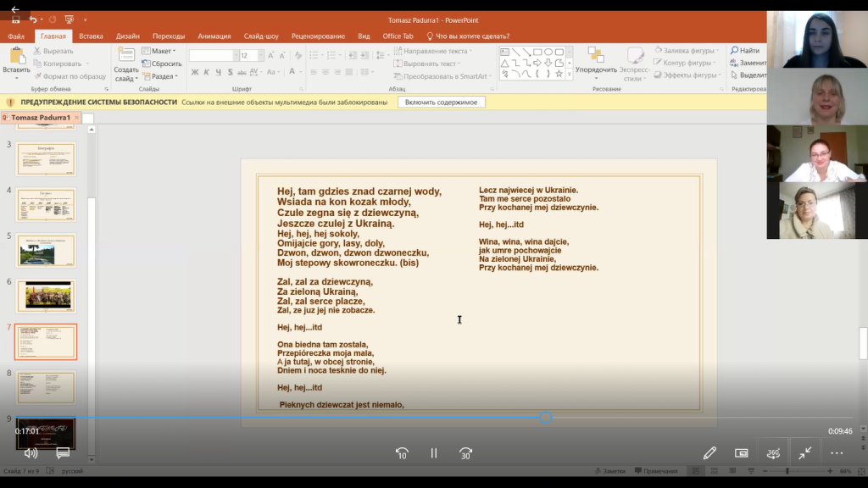This screenshot has height=488, width=868.
Task: Click Включить содержимое button
Action: [441, 102]
